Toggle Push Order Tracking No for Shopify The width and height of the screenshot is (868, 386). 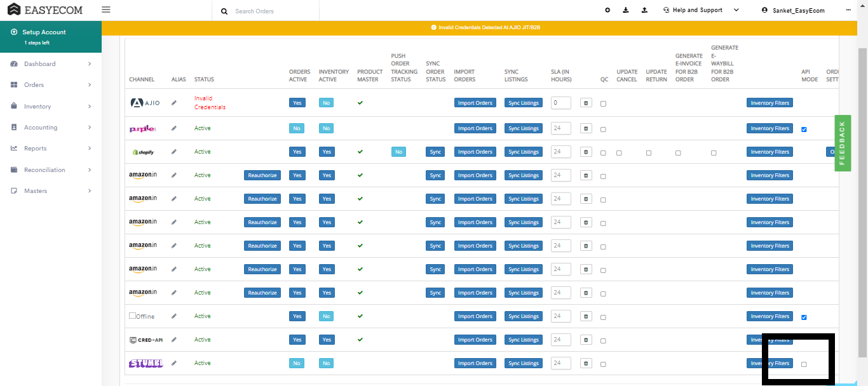click(x=398, y=152)
